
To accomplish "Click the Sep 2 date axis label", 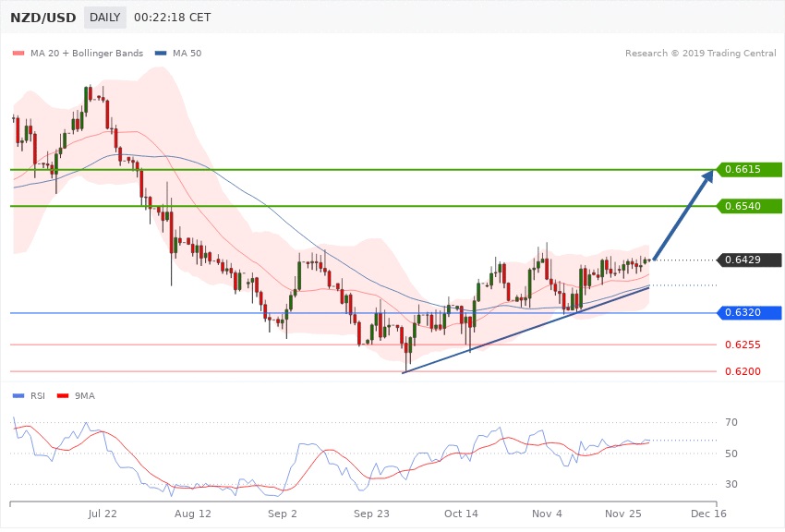I will 283,514.
